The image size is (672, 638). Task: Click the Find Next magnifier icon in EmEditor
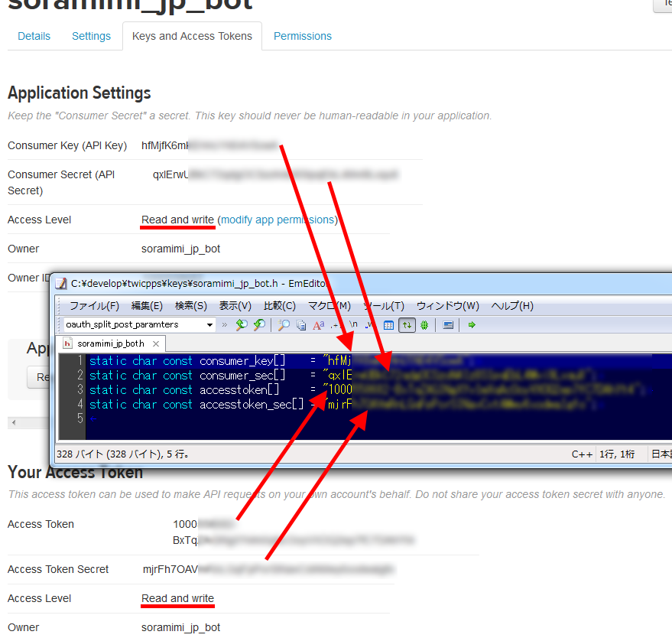click(x=259, y=325)
